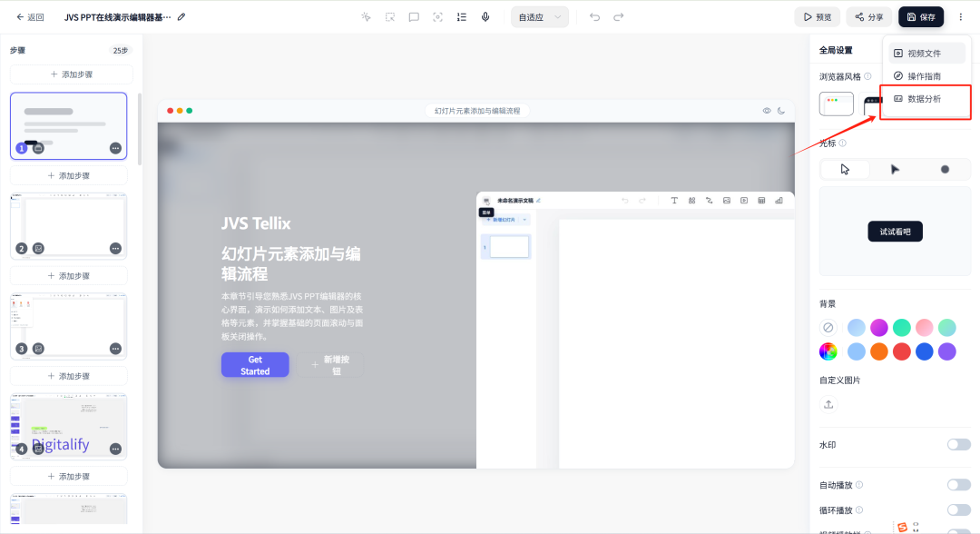Select the step 4 Digitalify thumbnail

coord(69,427)
